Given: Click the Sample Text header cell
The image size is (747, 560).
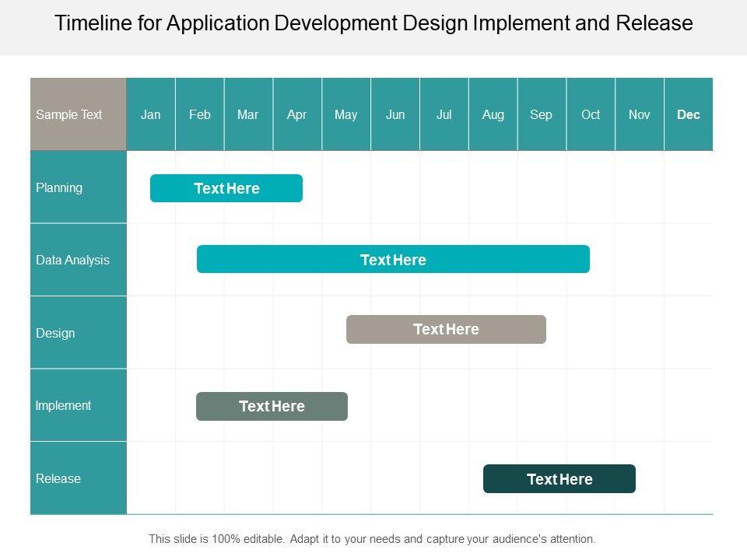Looking at the screenshot, I should tap(78, 114).
